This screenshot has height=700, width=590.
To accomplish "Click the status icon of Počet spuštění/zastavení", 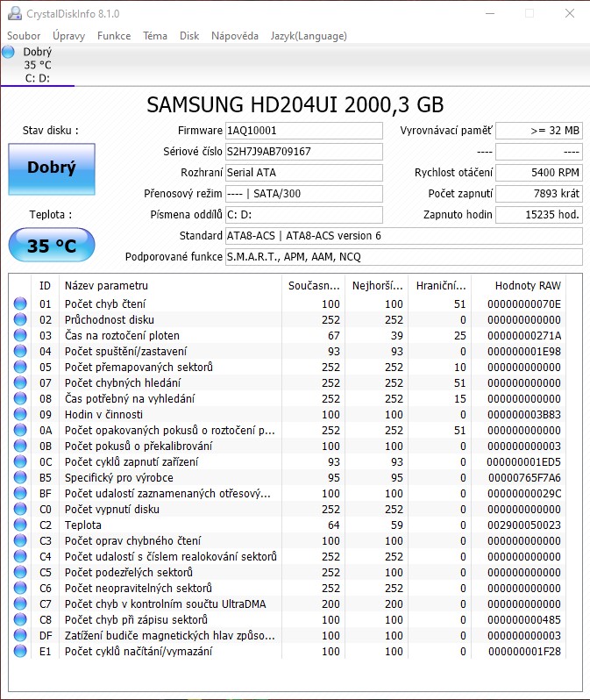I will [20, 351].
